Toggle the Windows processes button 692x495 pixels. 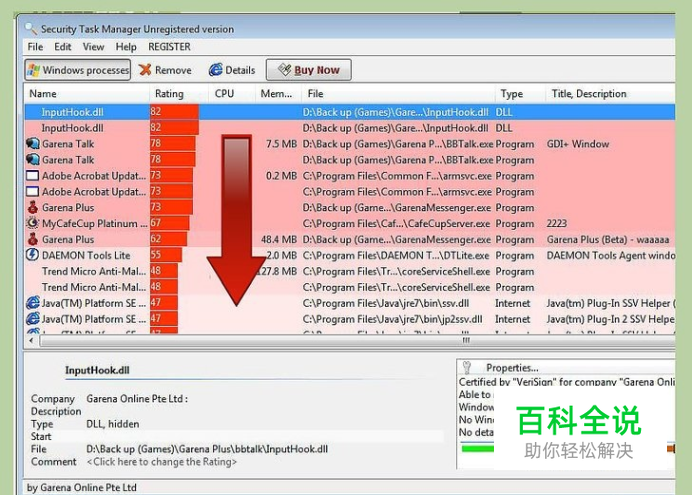[x=78, y=70]
